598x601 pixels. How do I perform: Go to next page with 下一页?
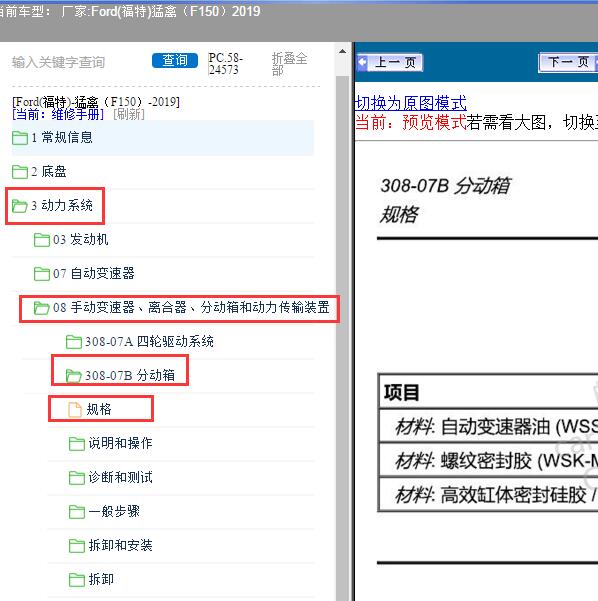coord(568,62)
